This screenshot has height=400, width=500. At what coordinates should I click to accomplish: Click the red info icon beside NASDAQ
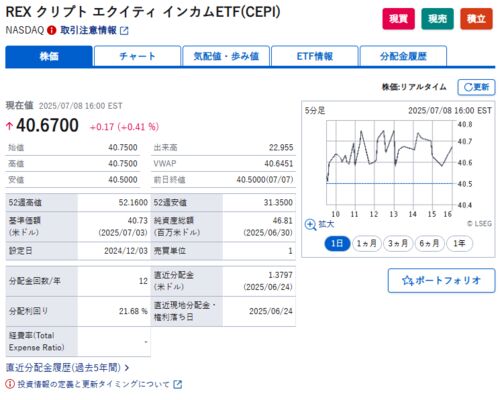52,31
